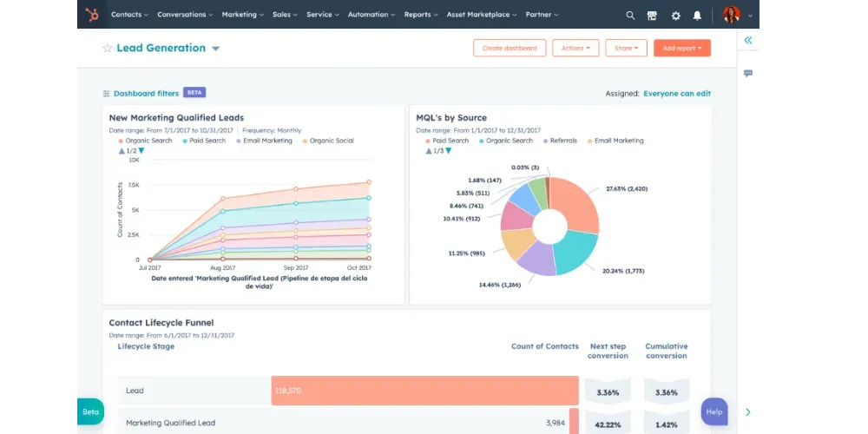Click the Help button
Image resolution: width=868 pixels, height=434 pixels.
tap(714, 411)
